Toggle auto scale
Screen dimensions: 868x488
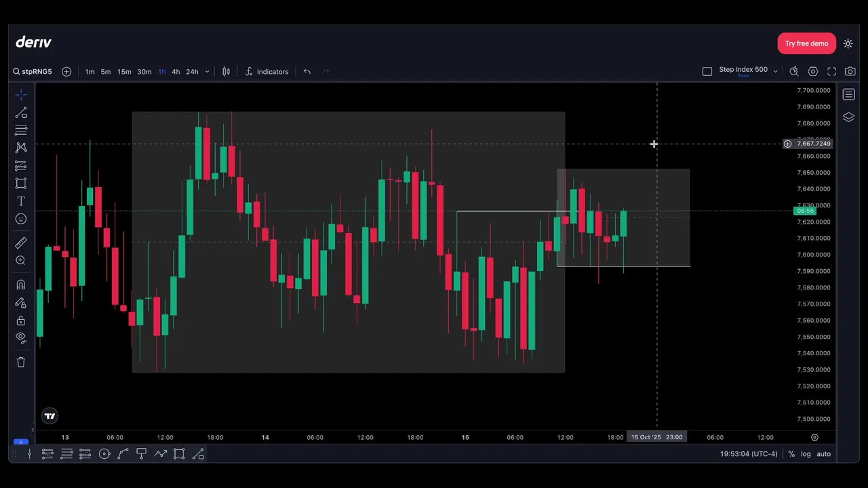[823, 454]
